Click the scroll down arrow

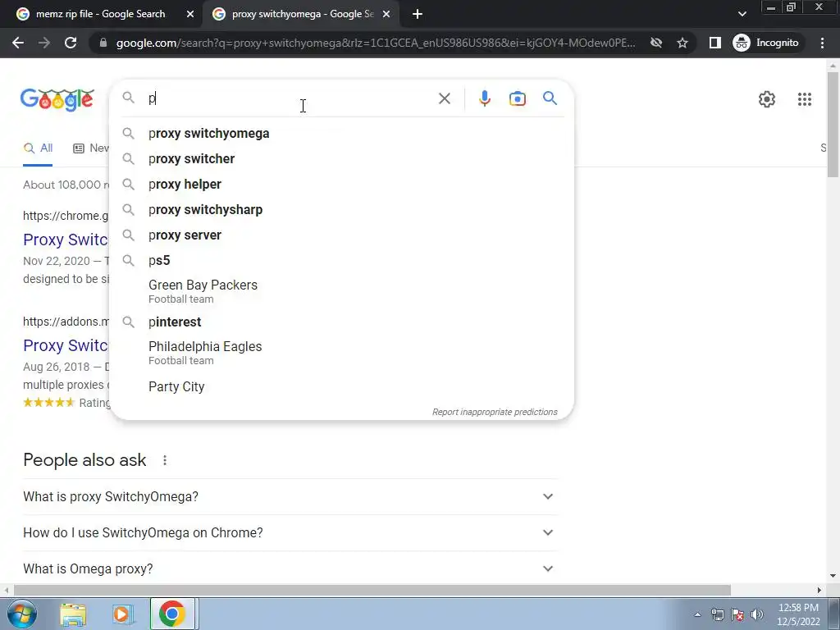click(833, 576)
